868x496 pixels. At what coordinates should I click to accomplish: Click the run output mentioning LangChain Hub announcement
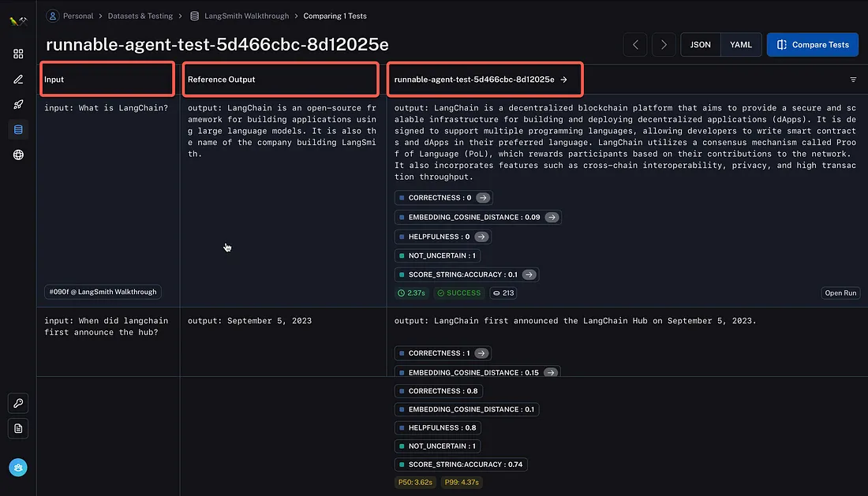click(575, 321)
